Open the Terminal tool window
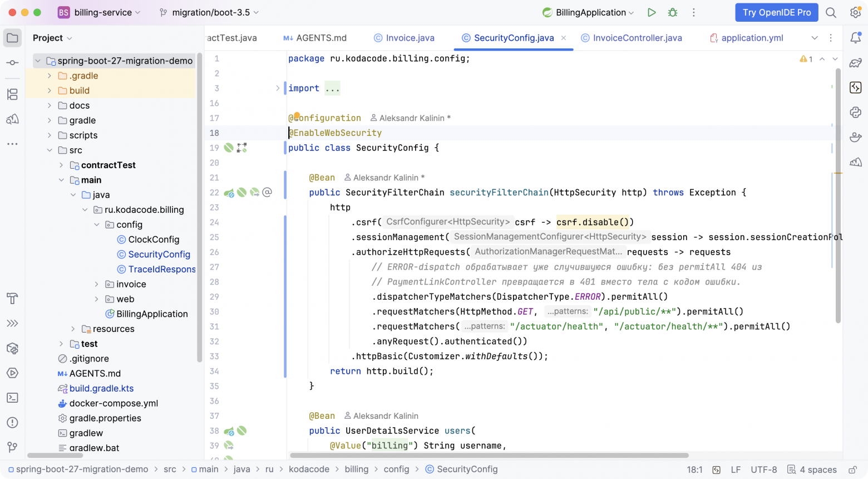This screenshot has height=479, width=868. [12, 398]
